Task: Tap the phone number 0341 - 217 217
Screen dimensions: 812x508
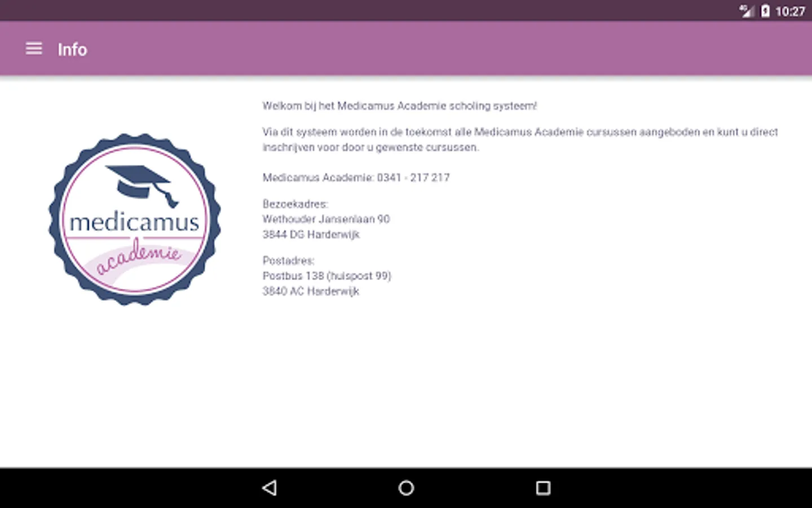Action: click(413, 177)
